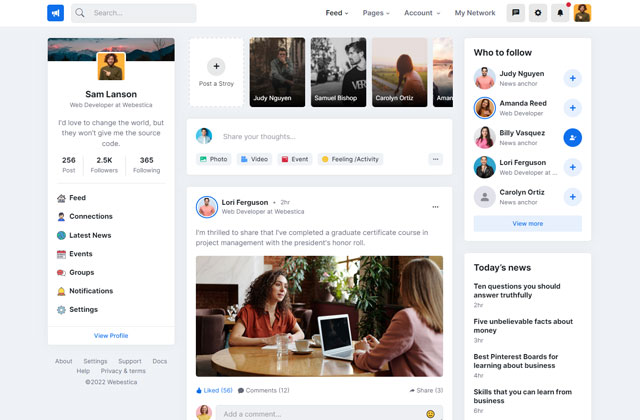Expand the Pages dropdown in navbar
The width and height of the screenshot is (640, 420).
click(377, 13)
